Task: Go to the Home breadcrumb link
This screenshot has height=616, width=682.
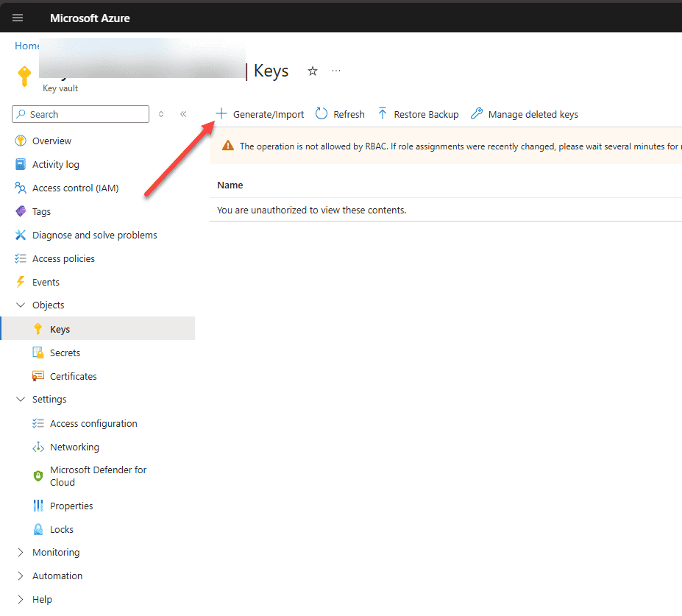Action: [26, 46]
